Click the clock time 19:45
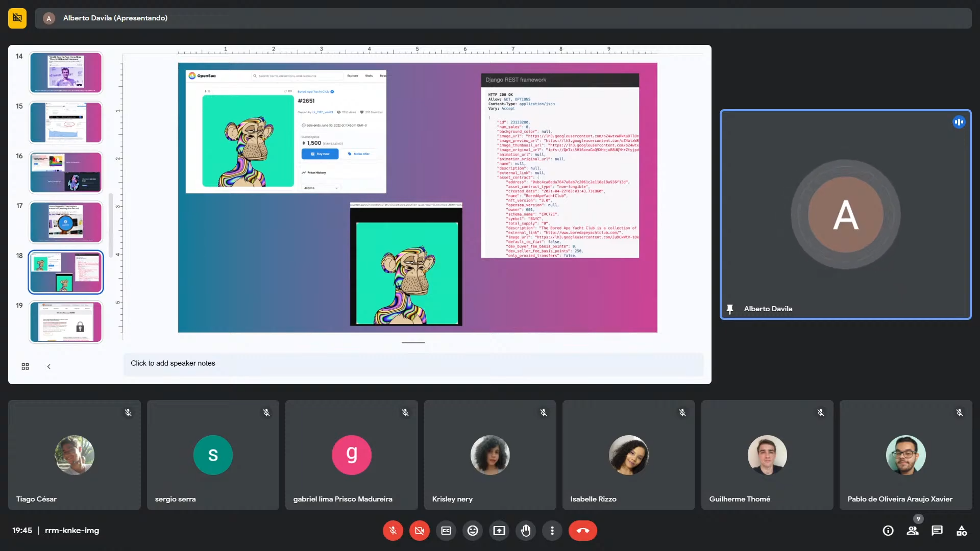This screenshot has width=980, height=551. [x=22, y=531]
